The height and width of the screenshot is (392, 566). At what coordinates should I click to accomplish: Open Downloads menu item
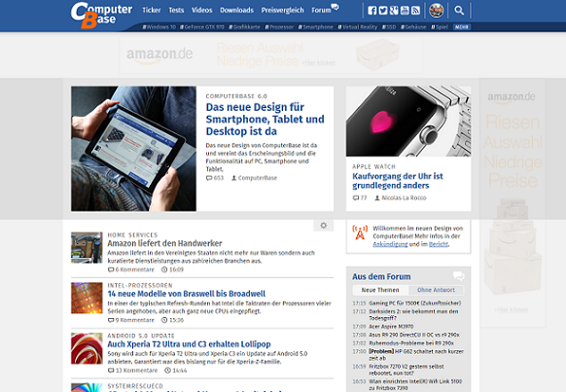[x=236, y=10]
